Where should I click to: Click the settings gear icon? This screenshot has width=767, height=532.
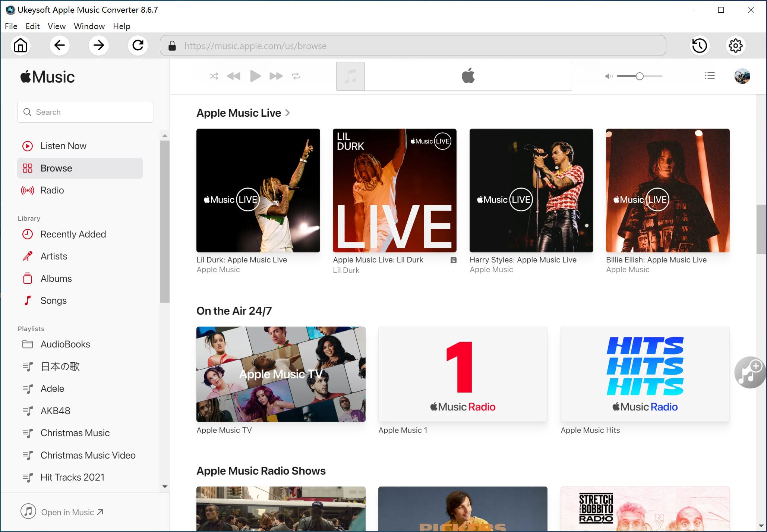coord(736,45)
